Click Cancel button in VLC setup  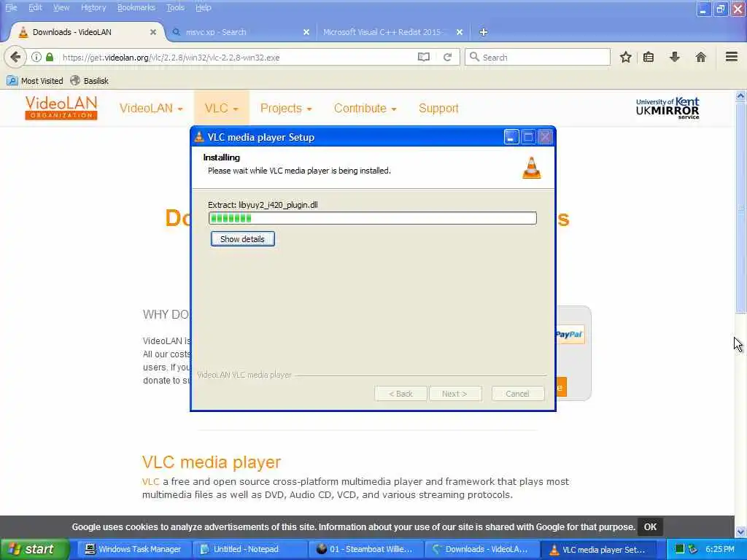point(517,394)
